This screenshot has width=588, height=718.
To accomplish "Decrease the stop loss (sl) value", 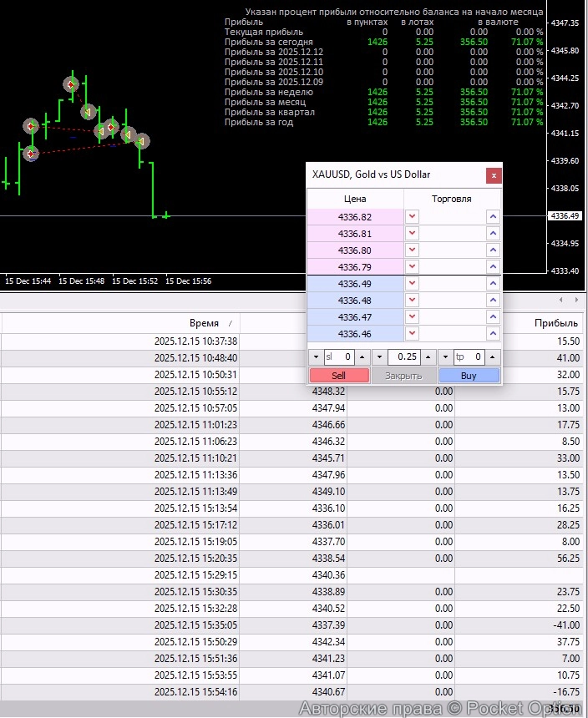I will 315,356.
